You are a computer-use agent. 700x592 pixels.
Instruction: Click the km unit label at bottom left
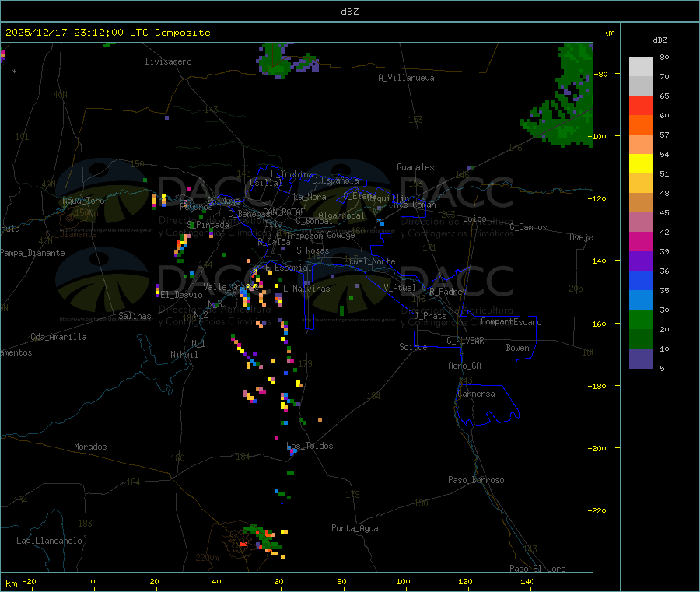pos(11,583)
